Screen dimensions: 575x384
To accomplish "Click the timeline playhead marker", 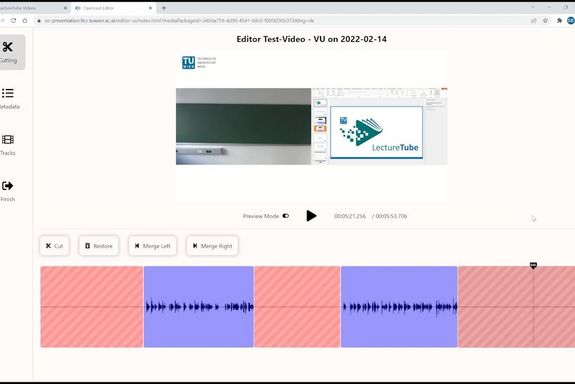I will [x=533, y=265].
